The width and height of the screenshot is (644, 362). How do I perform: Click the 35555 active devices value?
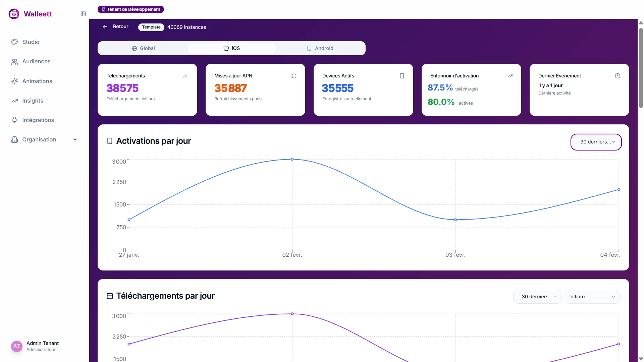338,88
